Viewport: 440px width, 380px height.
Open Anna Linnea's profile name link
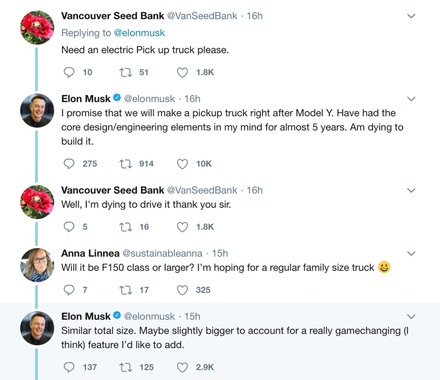click(90, 253)
